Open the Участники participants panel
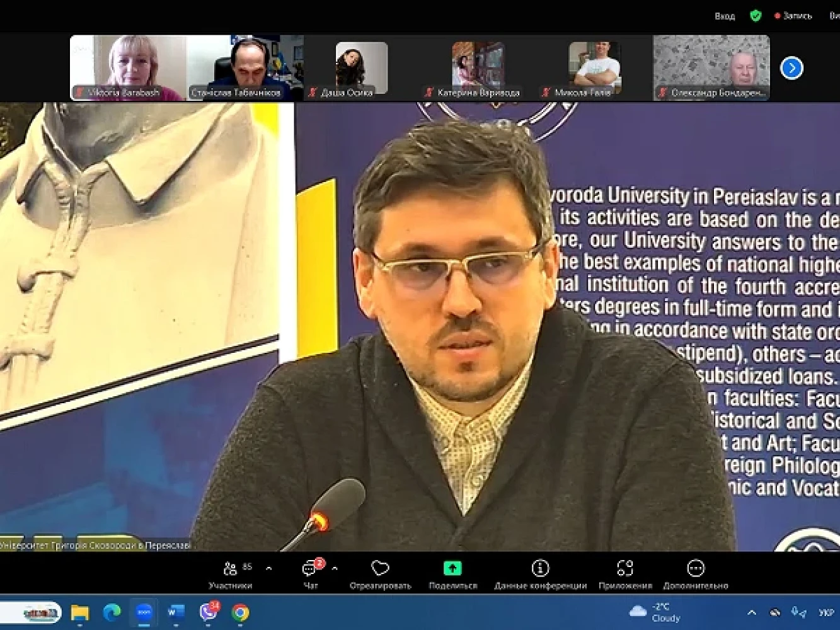Viewport: 840px width, 630px height. pos(230,570)
